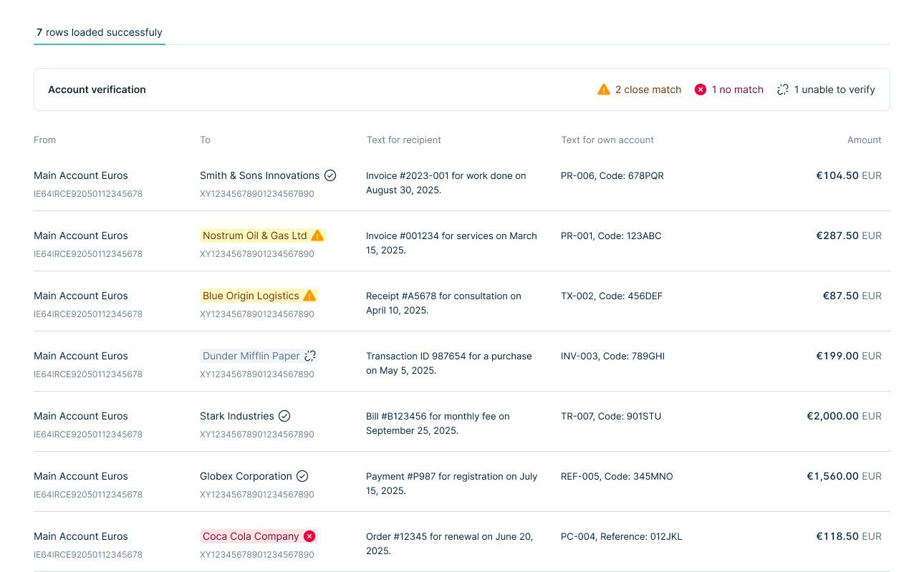Click the warning icon next to Nostrum Oil & Gas Ltd
The image size is (924, 572).
(317, 236)
